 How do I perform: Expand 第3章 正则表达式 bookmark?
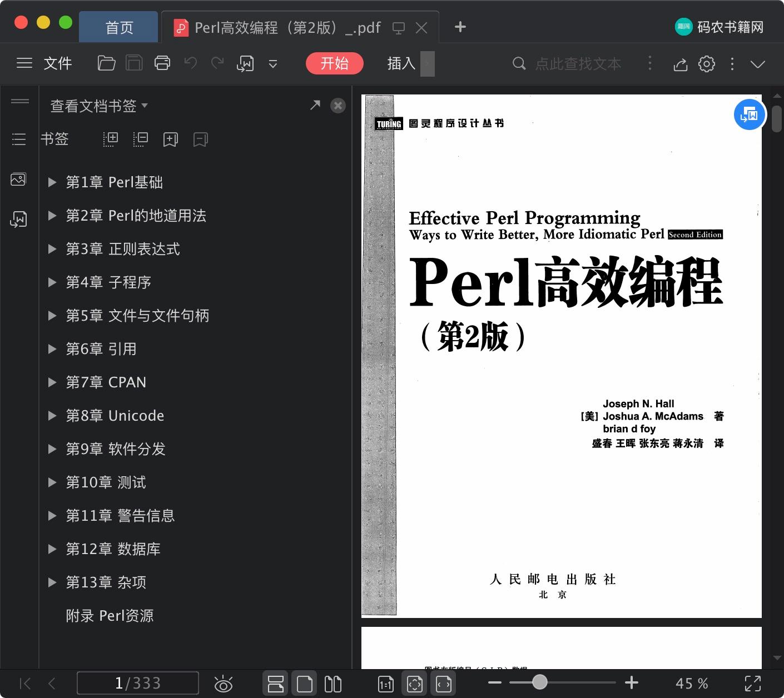point(52,249)
